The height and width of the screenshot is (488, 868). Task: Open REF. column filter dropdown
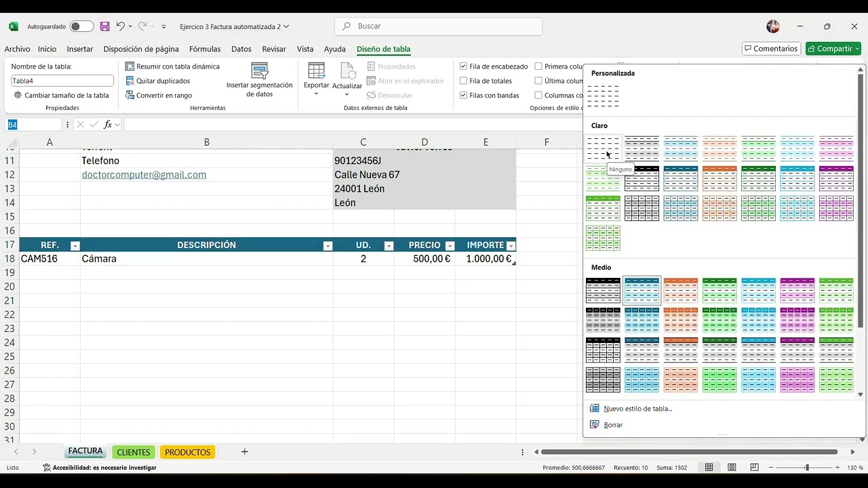click(75, 246)
